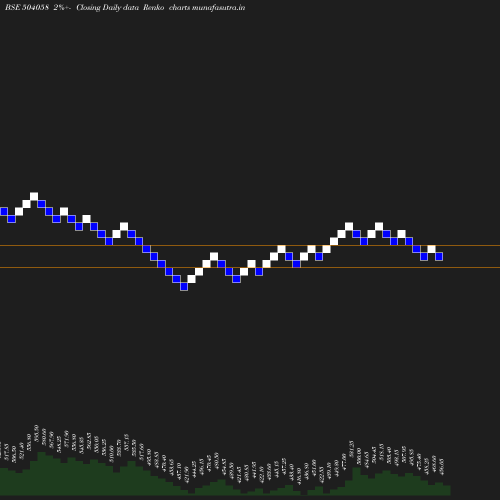Screen dimensions: 500x500
Task: Click the upper orange horizontal price line
Action: point(250,246)
